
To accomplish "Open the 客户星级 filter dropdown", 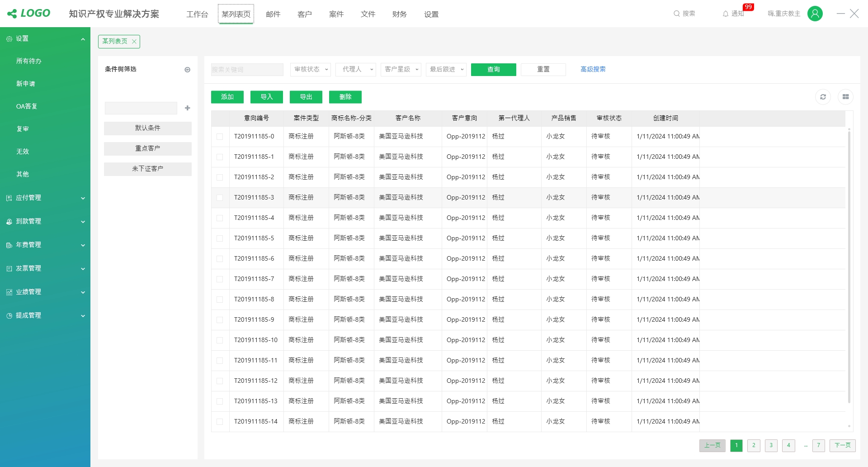I will click(401, 69).
